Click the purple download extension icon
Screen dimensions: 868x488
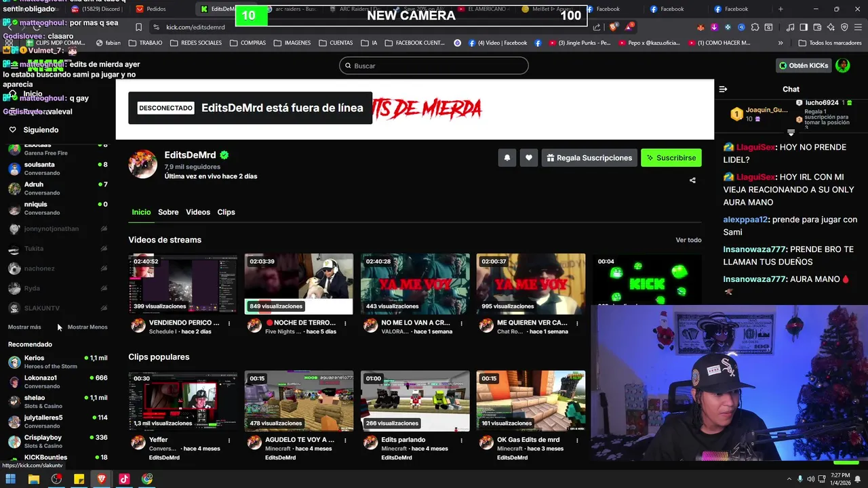tap(714, 27)
